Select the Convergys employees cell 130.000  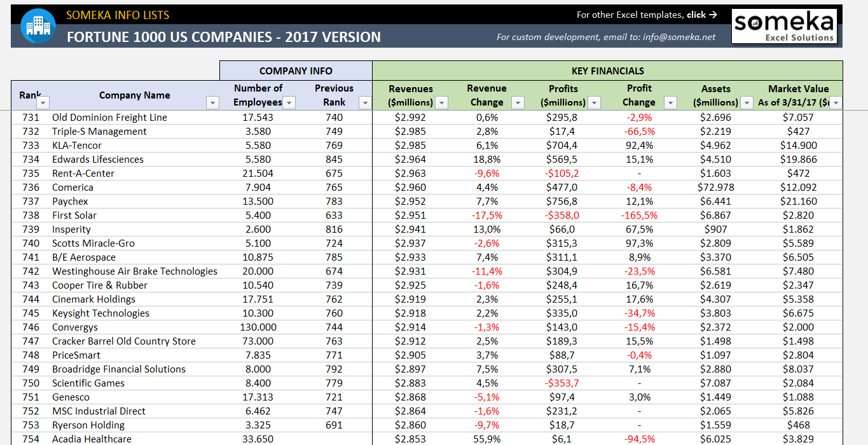(x=258, y=327)
